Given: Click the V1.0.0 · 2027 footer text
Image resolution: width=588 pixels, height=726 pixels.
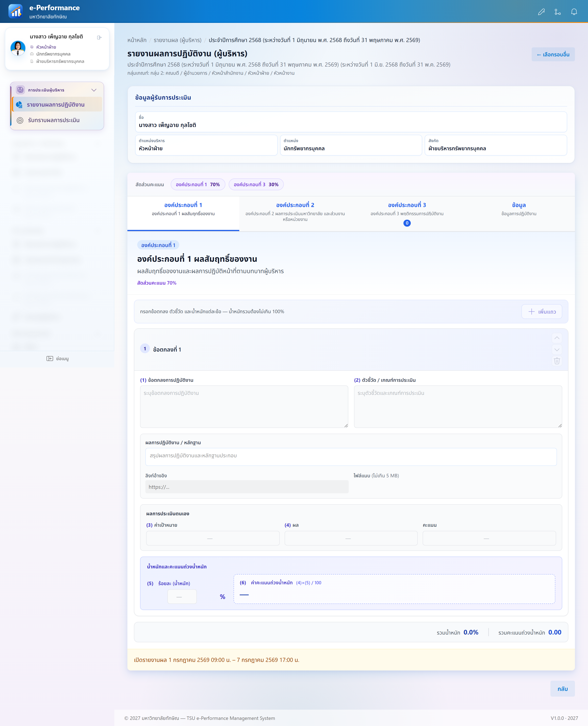Looking at the screenshot, I should click(x=564, y=718).
